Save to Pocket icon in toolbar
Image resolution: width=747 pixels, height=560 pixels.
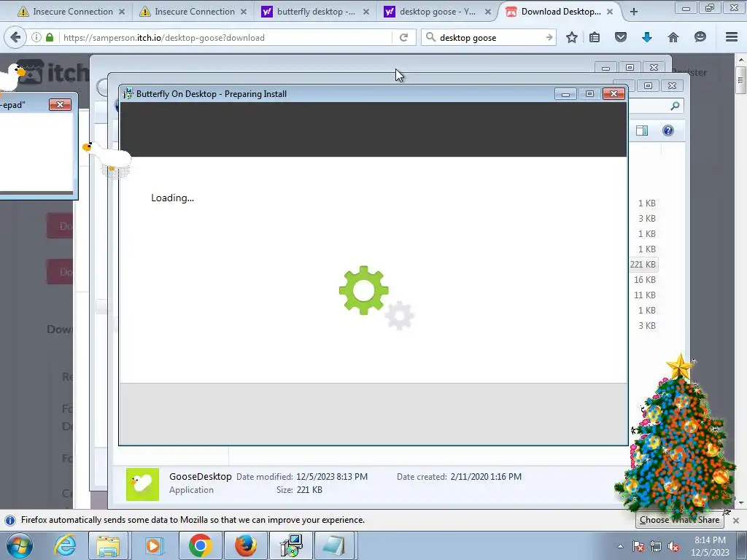[620, 37]
